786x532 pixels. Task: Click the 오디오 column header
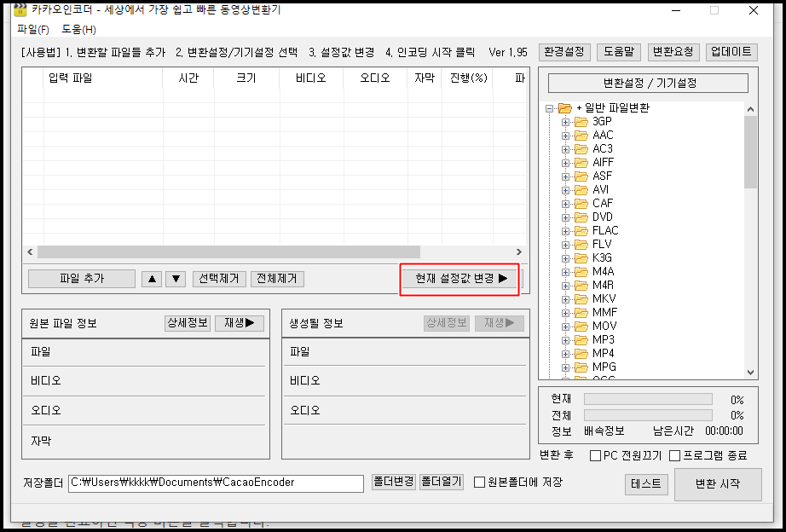(375, 78)
